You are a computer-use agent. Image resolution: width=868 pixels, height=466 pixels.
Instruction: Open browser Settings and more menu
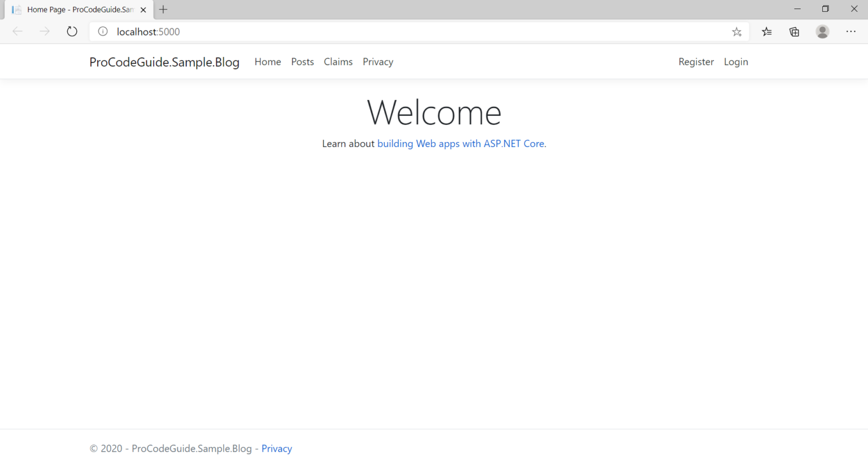click(x=850, y=32)
